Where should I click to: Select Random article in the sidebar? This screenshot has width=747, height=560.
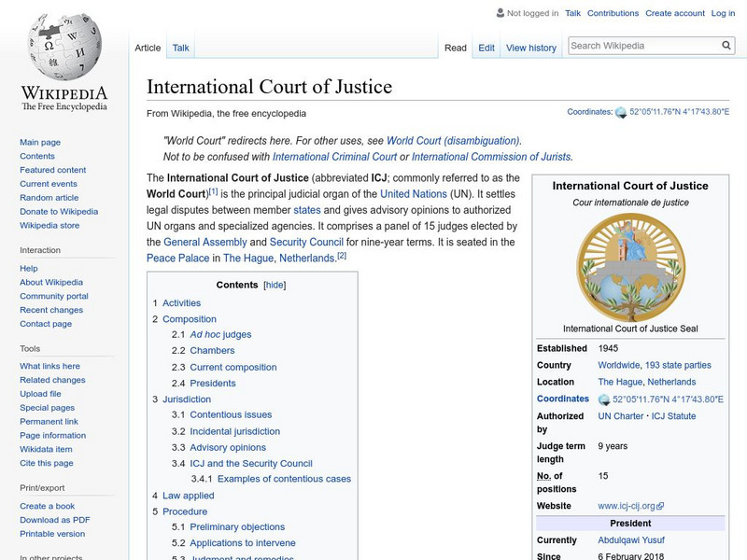point(48,197)
